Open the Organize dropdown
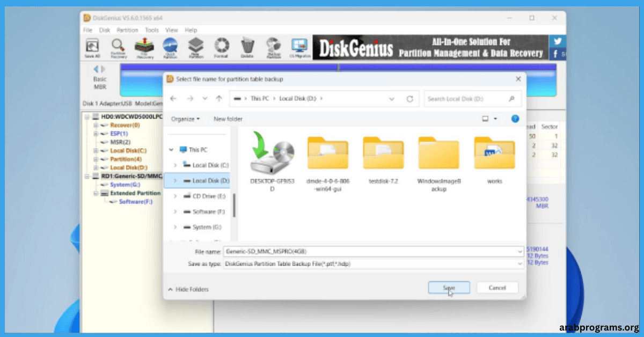 point(186,119)
